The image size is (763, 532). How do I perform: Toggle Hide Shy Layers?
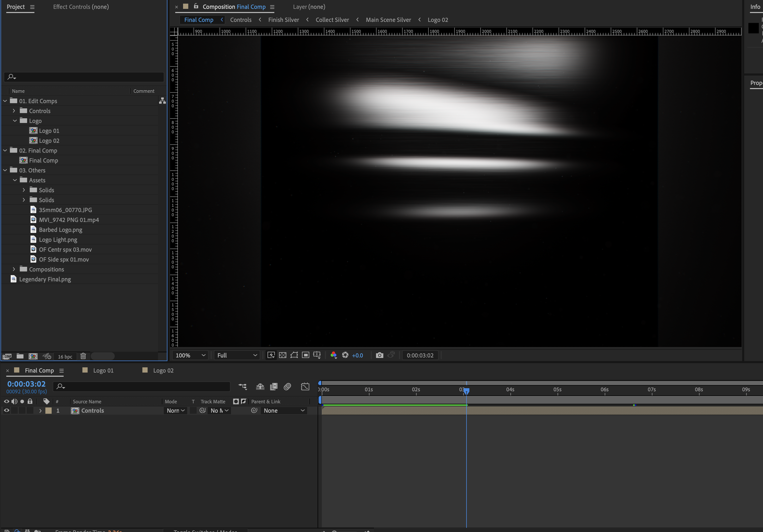(x=260, y=387)
